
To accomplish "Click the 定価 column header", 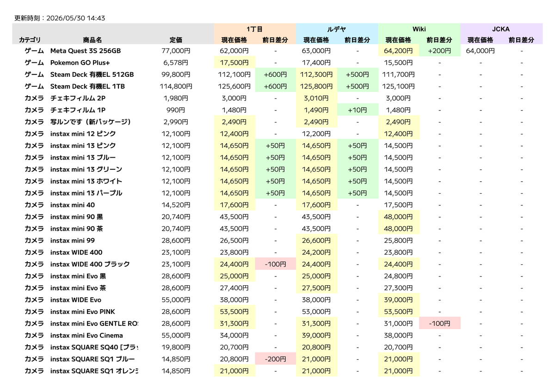I will (x=176, y=40).
